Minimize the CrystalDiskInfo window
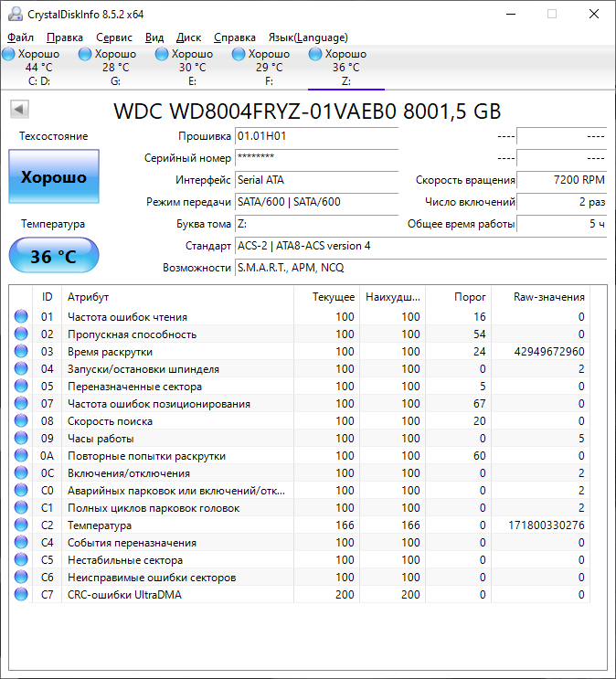 tap(511, 14)
